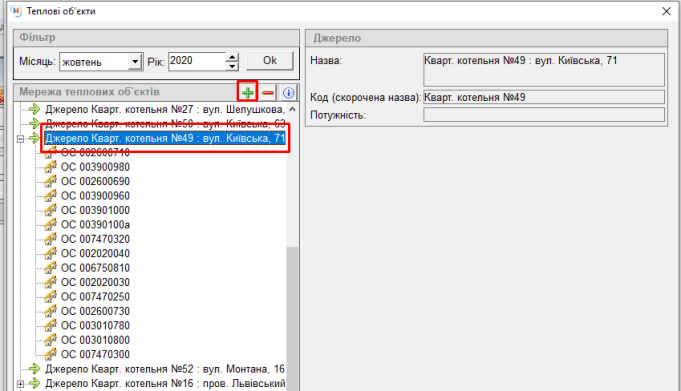Image resolution: width=681 pixels, height=391 pixels.
Task: Click the Потужність input field
Action: (544, 115)
